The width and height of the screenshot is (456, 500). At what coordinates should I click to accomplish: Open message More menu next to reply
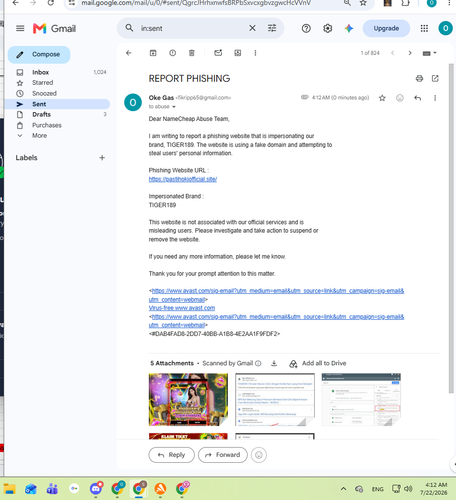point(435,98)
